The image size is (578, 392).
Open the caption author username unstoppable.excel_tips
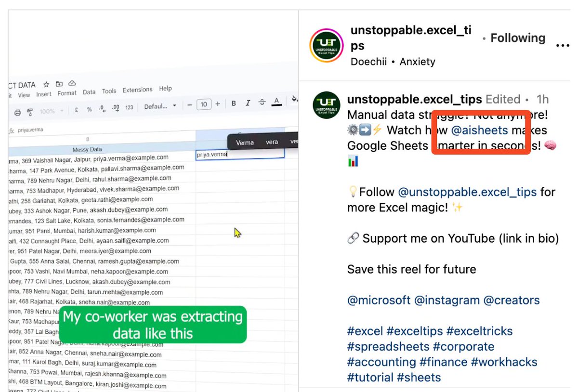pyautogui.click(x=414, y=99)
